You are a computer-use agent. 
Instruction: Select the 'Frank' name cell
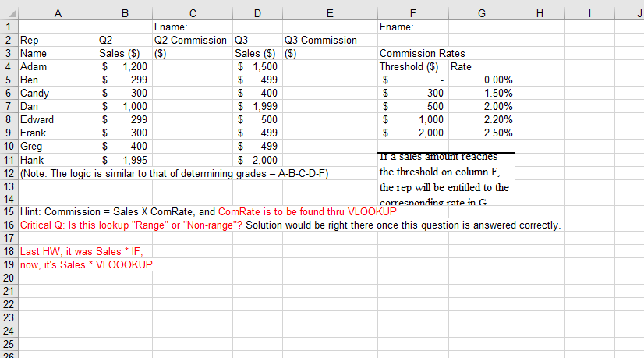[x=58, y=133]
